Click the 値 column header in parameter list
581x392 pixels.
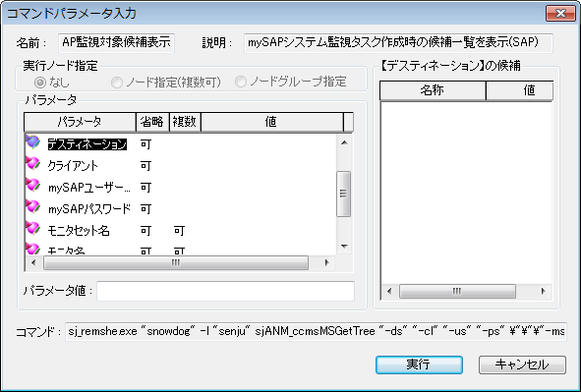click(271, 122)
